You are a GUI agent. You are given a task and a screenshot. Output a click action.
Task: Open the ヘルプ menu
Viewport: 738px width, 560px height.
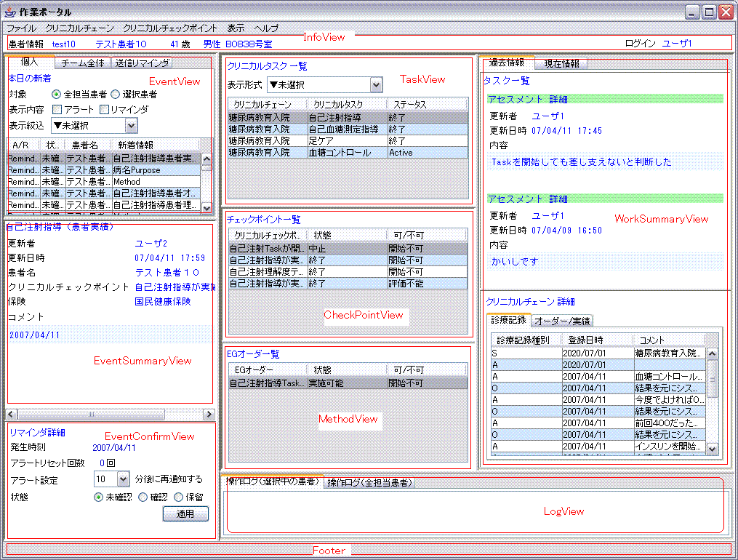coord(266,28)
